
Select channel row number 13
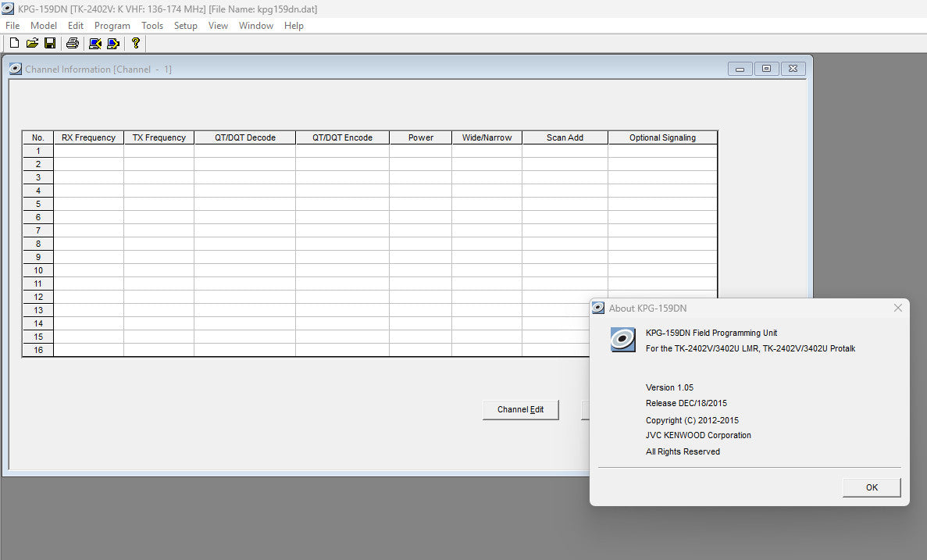point(37,310)
